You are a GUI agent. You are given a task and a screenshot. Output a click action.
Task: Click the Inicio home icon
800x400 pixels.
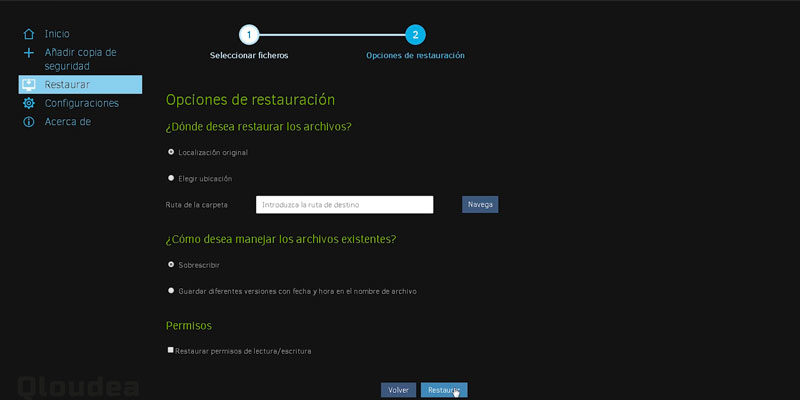29,34
